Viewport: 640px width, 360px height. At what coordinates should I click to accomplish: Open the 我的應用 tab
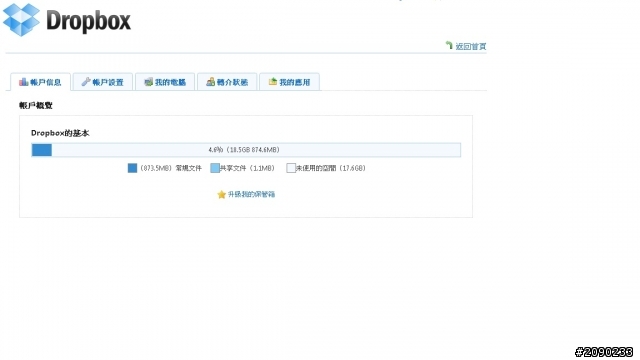(x=289, y=82)
